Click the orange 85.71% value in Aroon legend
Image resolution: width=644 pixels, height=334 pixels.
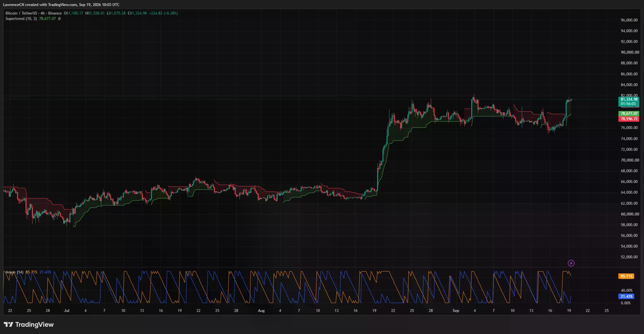32,272
